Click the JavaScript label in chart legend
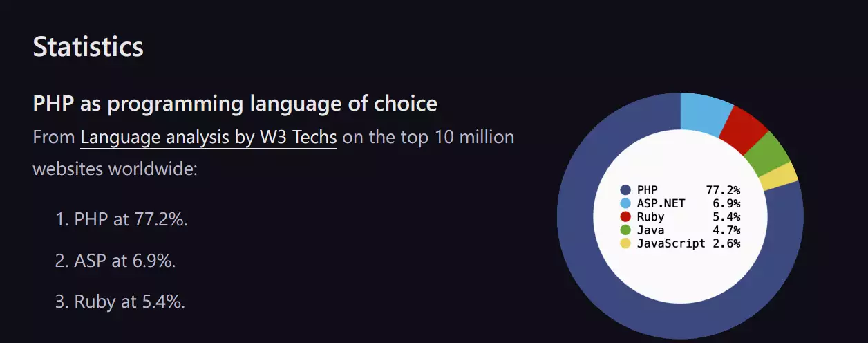Image resolution: width=868 pixels, height=343 pixels. [671, 243]
